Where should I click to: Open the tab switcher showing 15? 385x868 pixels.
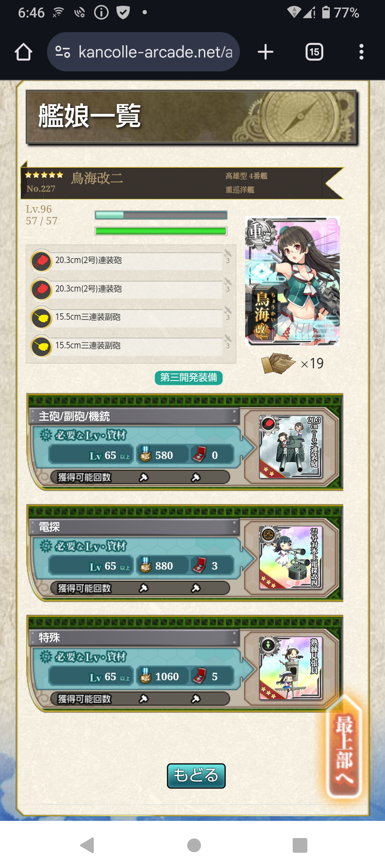coord(314,52)
